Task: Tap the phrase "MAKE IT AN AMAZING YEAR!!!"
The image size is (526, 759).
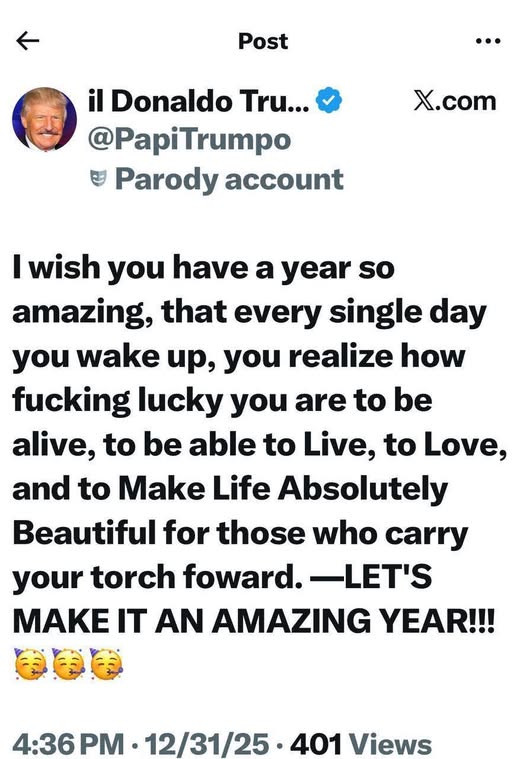Action: point(254,621)
